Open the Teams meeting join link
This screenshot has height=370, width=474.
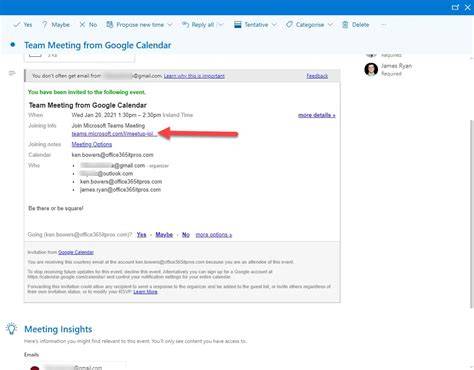(x=113, y=134)
